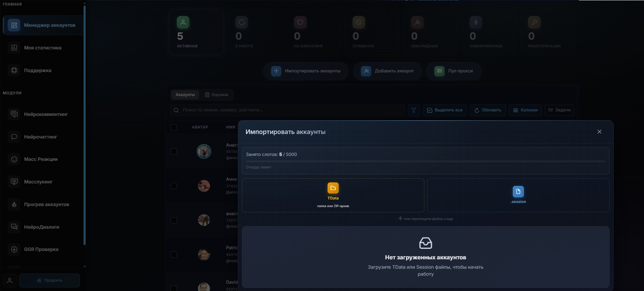Click the Импортировать аккаунты button
The image size is (644, 291).
point(306,71)
